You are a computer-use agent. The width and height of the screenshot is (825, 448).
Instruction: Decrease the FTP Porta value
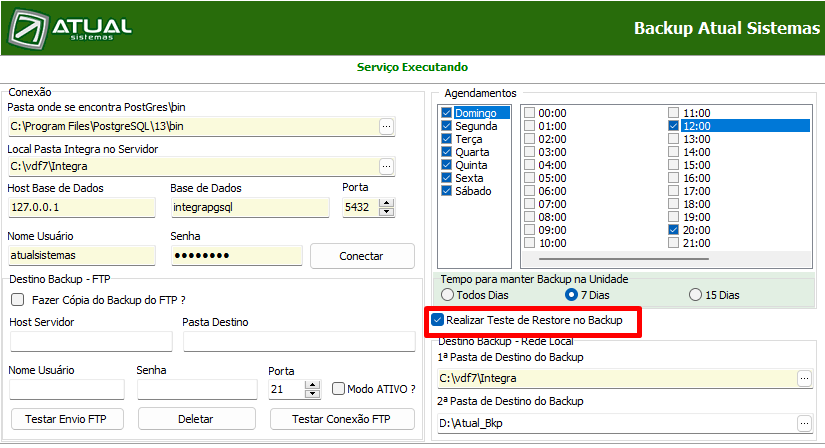[313, 393]
